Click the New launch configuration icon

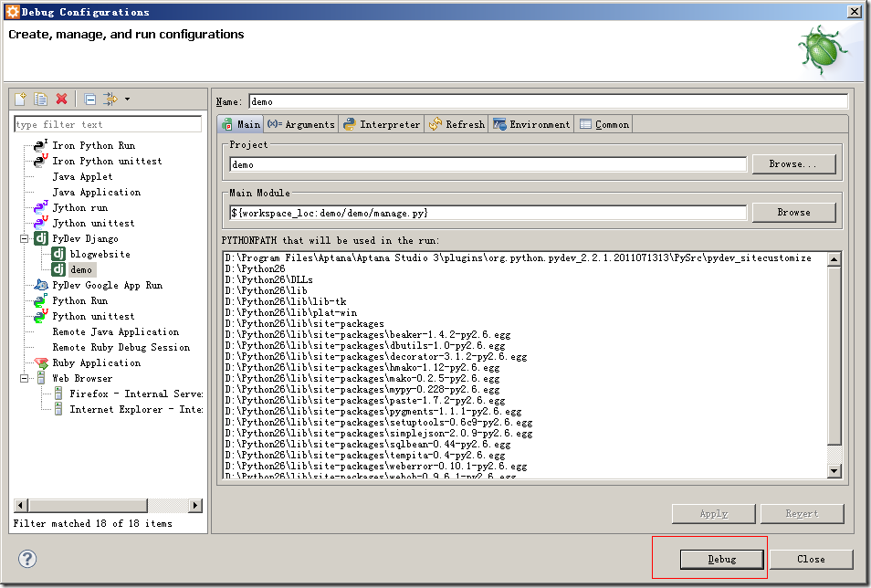20,99
